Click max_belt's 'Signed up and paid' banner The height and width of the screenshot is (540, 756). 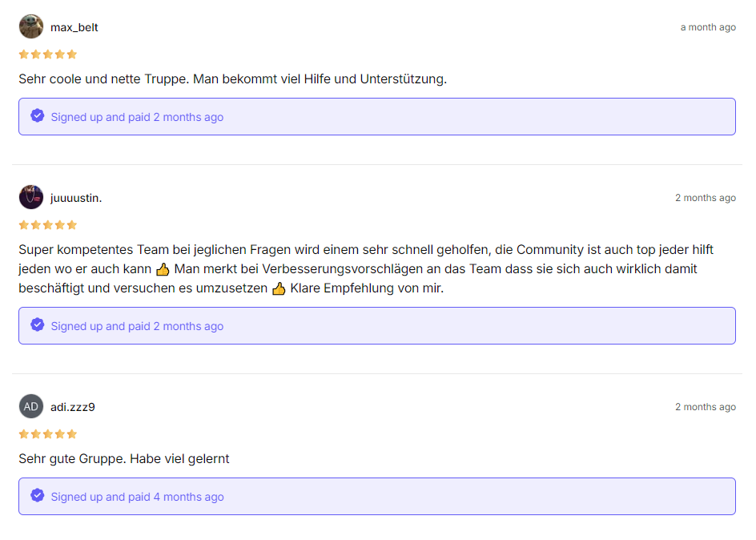377,117
